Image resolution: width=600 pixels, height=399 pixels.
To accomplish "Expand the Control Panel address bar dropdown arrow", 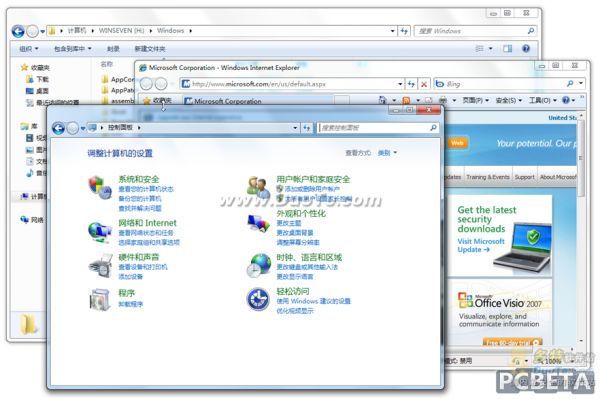I will pyautogui.click(x=295, y=128).
